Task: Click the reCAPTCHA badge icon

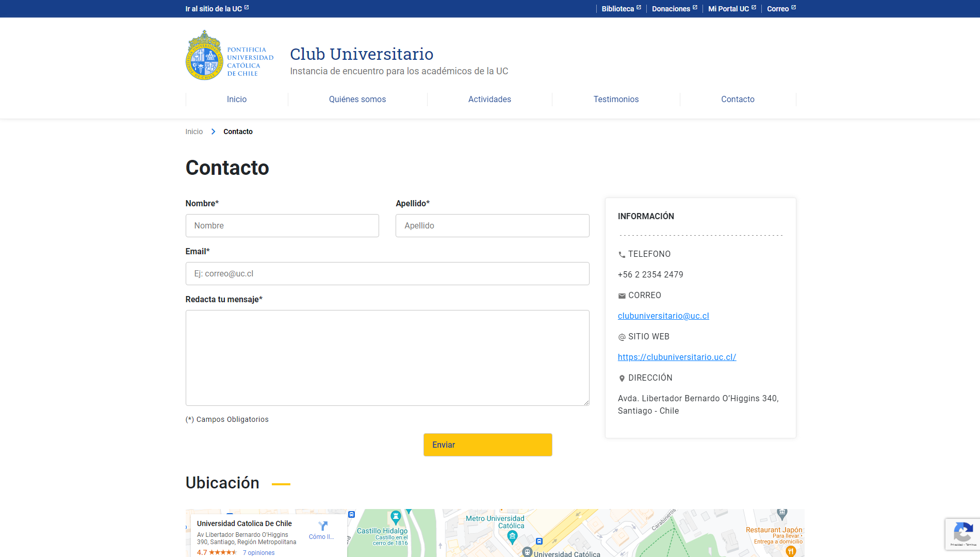Action: click(963, 531)
